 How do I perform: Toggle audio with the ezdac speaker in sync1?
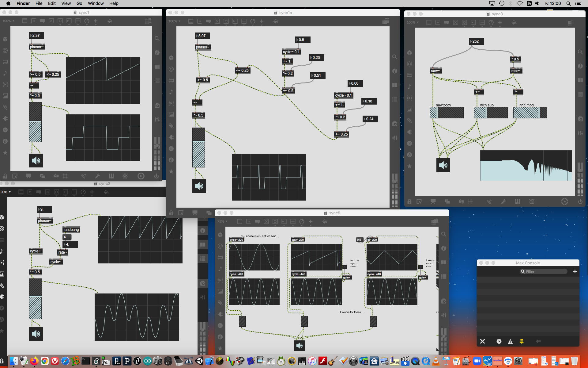36,160
